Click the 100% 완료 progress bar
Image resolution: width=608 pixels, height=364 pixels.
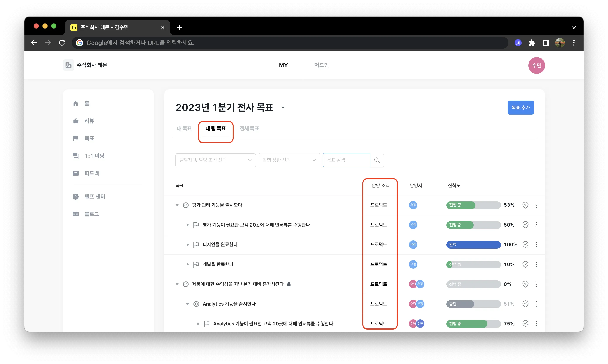coord(473,245)
